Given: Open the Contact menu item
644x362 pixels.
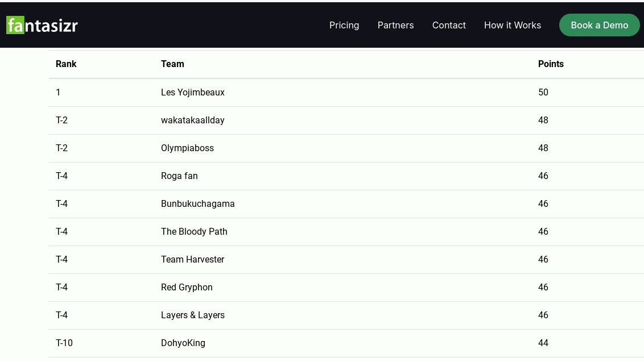Looking at the screenshot, I should (x=449, y=25).
